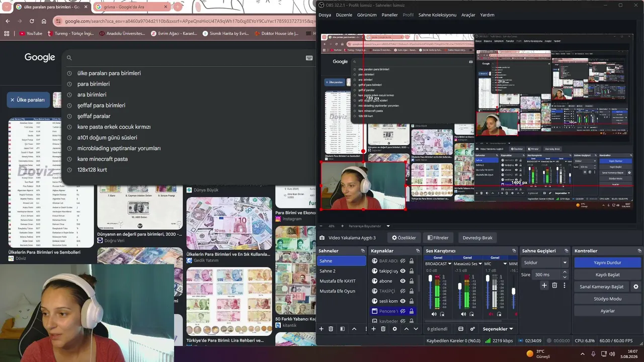This screenshot has height=362, width=644.
Task: Enable Stüdyo Modu
Action: (607, 299)
